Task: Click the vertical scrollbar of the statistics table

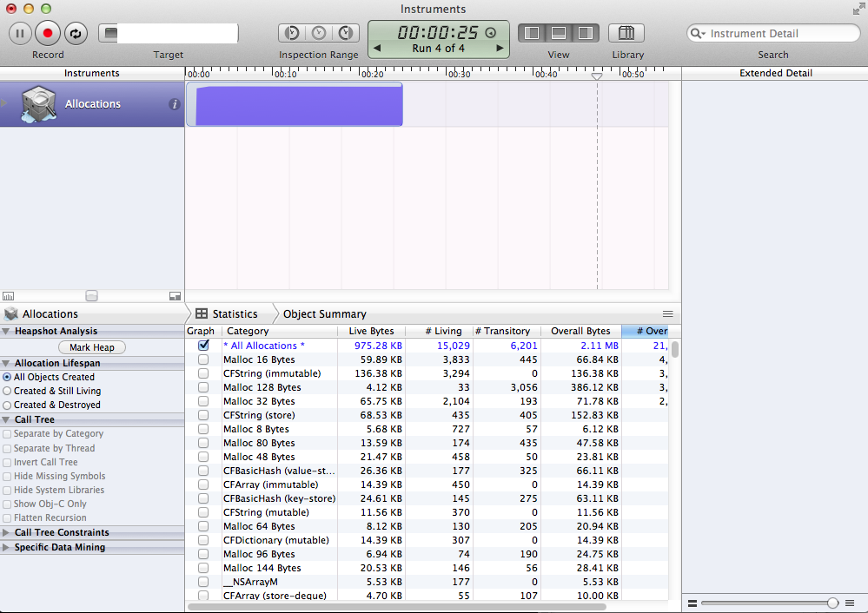Action: coord(675,350)
